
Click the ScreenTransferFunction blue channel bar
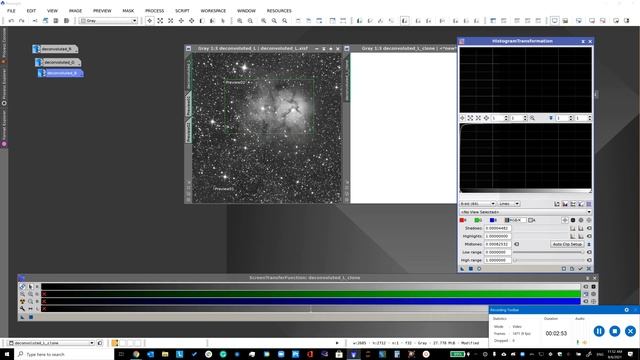click(311, 301)
